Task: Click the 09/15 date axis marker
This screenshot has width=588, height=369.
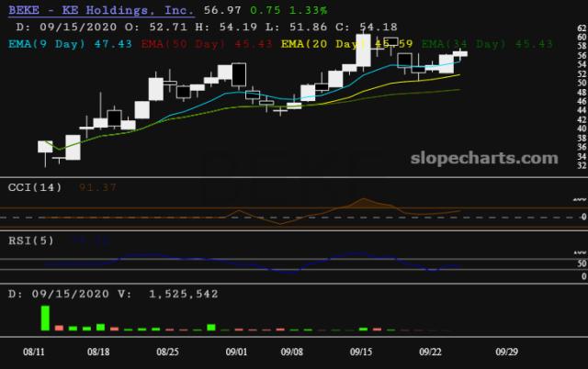Action: tap(361, 352)
